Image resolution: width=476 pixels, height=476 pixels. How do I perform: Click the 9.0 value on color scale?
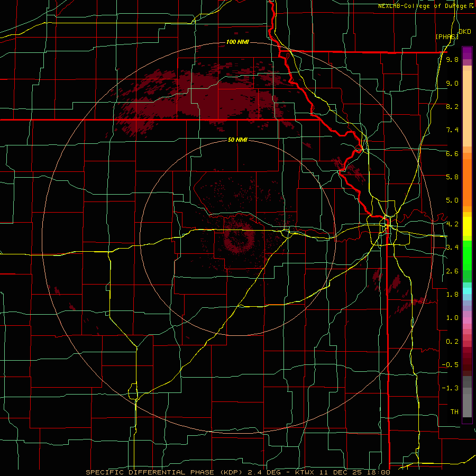452,84
